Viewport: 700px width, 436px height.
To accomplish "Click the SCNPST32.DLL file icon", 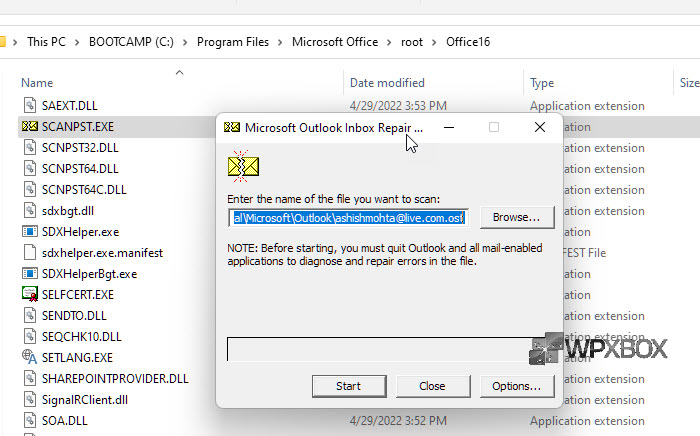I will tap(29, 147).
